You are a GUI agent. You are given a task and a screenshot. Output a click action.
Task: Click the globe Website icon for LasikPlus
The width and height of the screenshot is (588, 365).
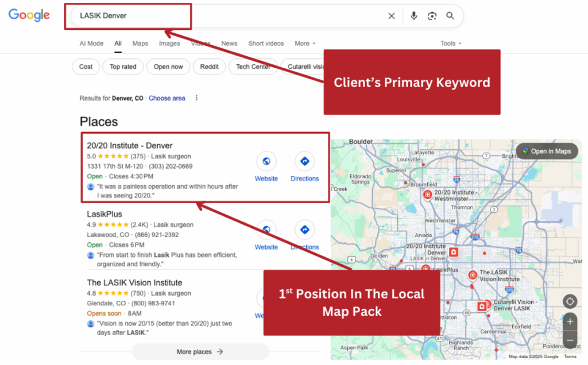[266, 230]
